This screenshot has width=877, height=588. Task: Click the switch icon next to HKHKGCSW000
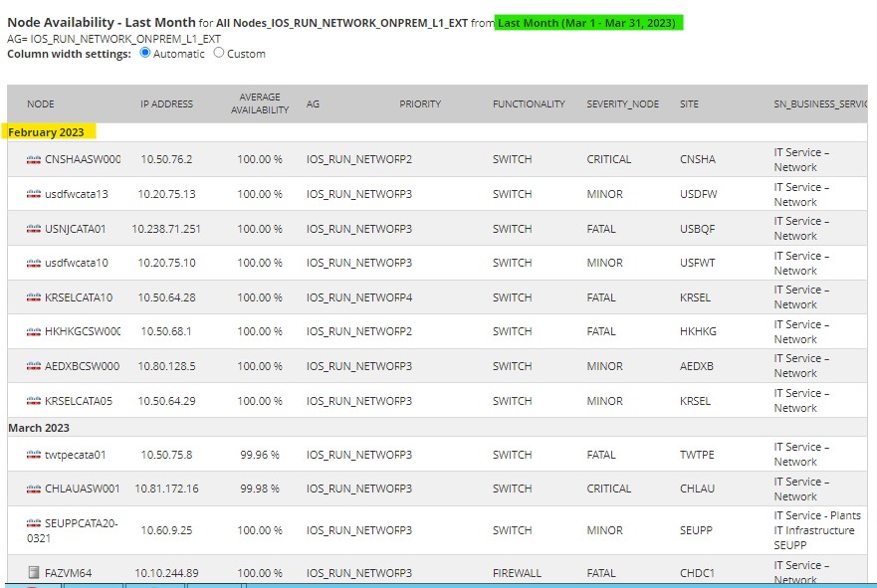(34, 332)
